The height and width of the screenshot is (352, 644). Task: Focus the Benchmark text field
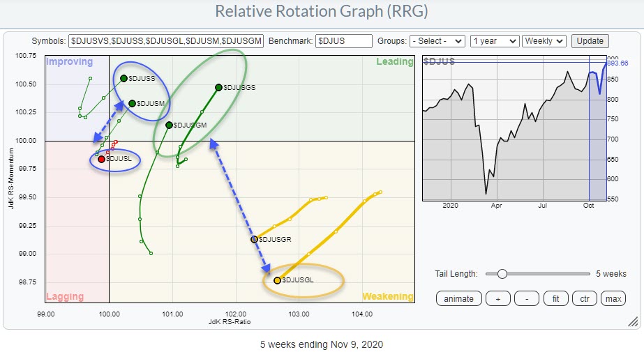(343, 41)
